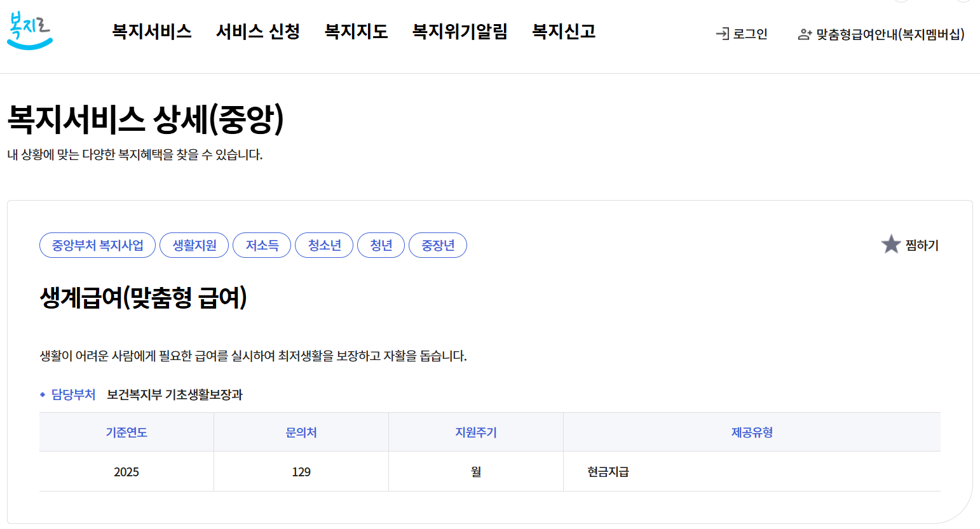The image size is (980, 529).
Task: Open the 복지서비스 menu
Action: 152,32
